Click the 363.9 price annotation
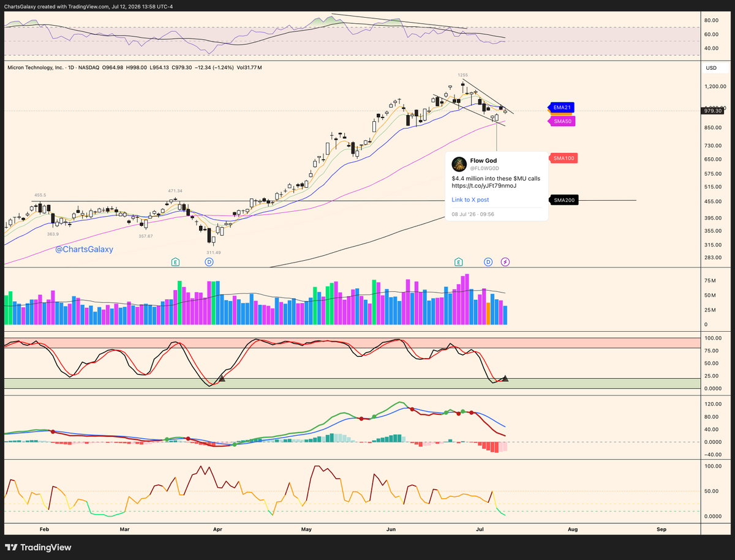This screenshot has height=560, width=735. click(x=53, y=234)
